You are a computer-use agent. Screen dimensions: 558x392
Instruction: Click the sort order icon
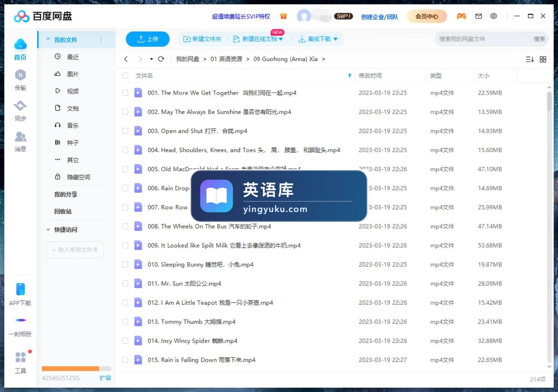pos(530,59)
